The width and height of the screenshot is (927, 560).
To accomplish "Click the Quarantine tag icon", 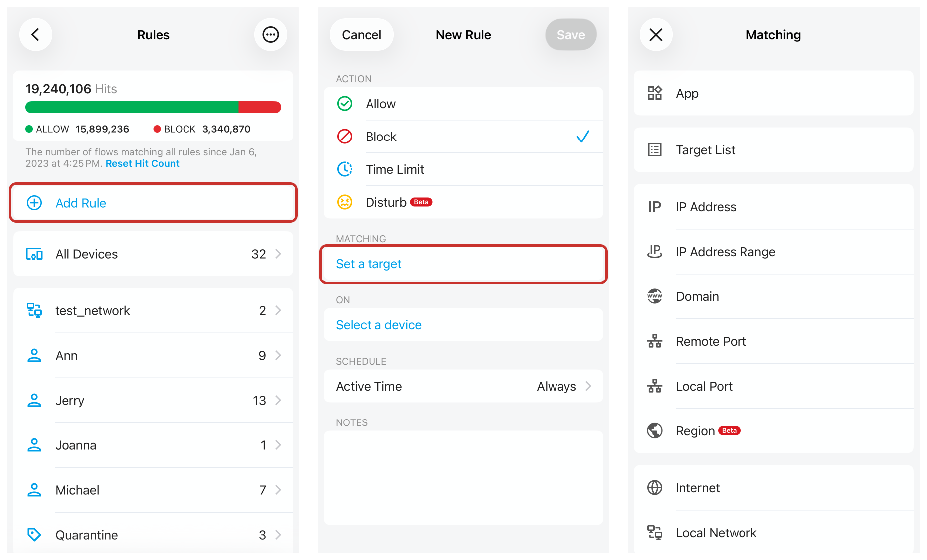I will 34,535.
